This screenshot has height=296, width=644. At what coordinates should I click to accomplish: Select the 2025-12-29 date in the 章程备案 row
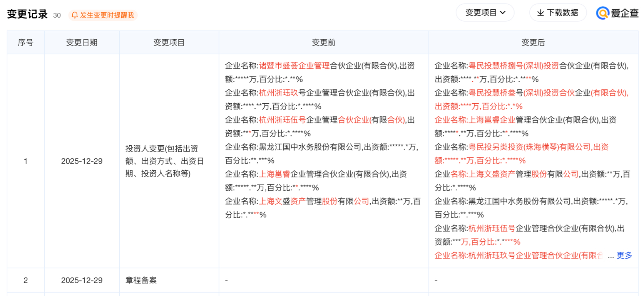click(82, 280)
